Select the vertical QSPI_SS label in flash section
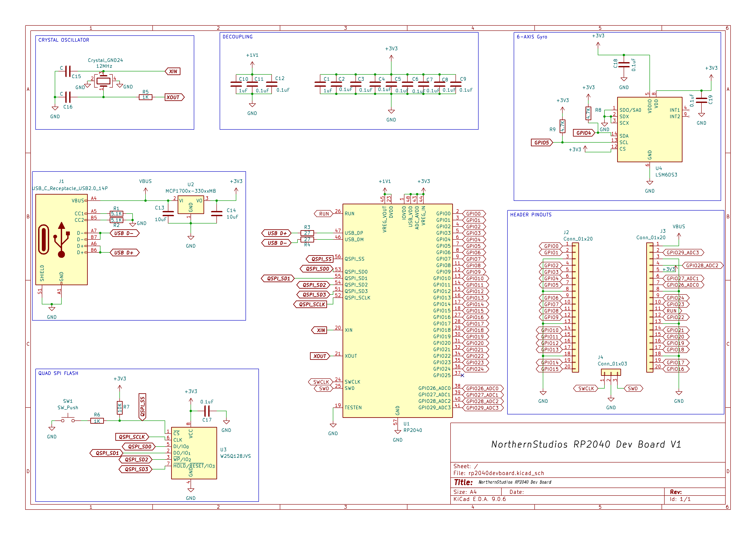Screen dimensions: 756x535 [142, 406]
